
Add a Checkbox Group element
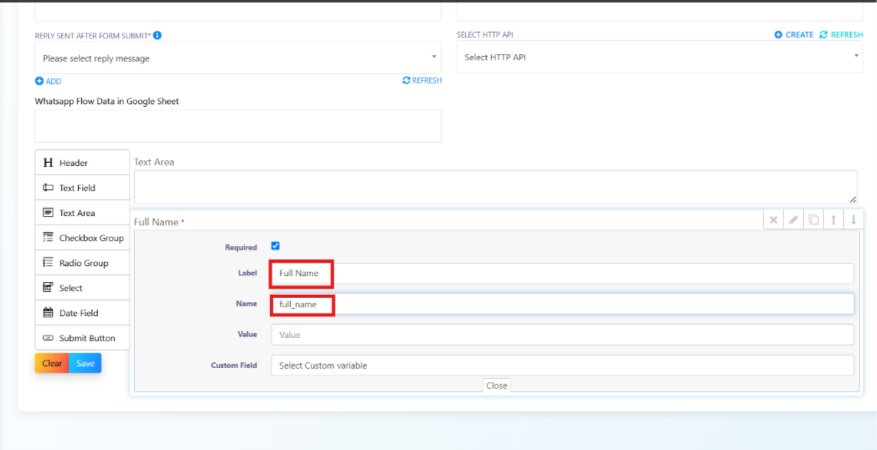pos(82,238)
